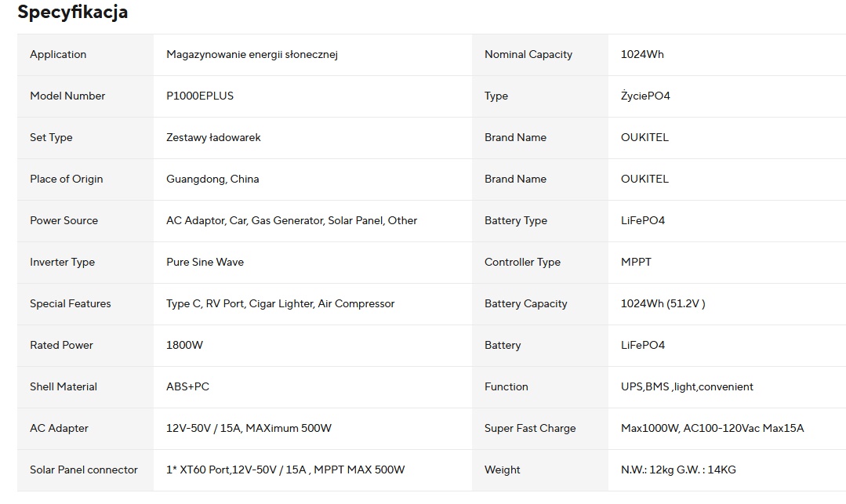Click the Magazynowanie energii słonecznej value

(252, 55)
